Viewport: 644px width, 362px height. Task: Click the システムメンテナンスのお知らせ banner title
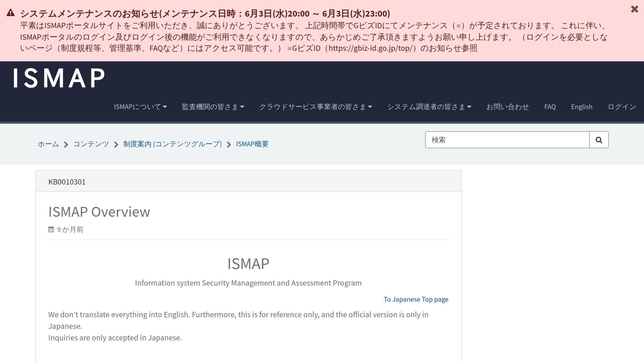(x=205, y=14)
